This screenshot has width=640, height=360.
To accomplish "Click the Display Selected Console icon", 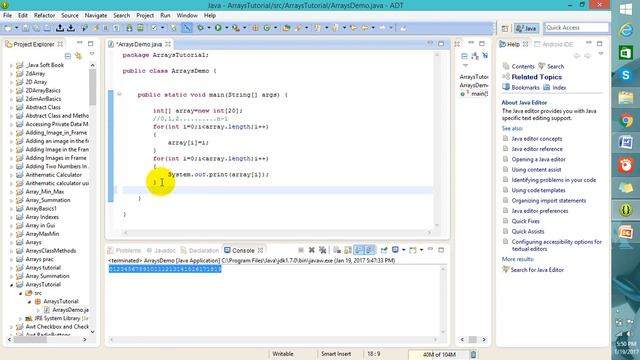I will [x=395, y=250].
